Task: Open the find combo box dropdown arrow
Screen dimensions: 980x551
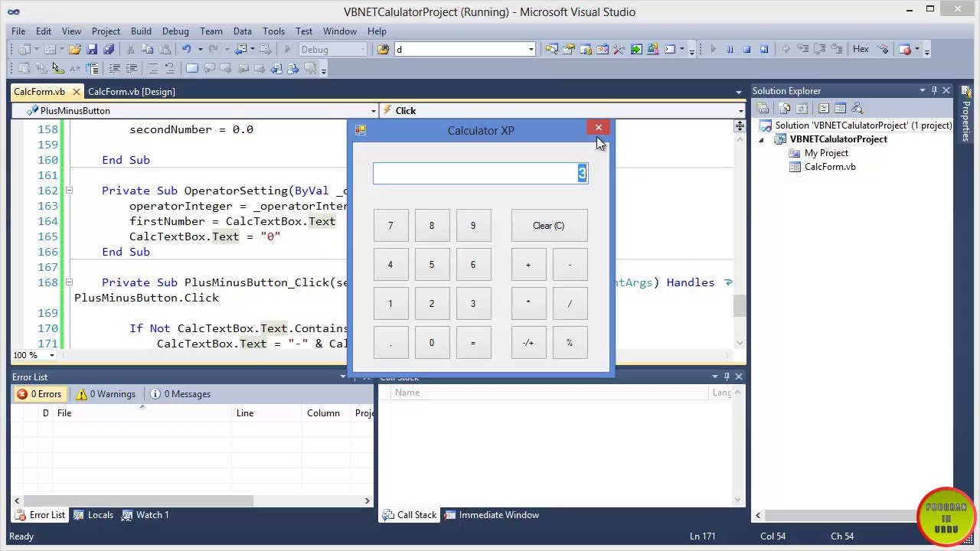Action: pos(531,49)
